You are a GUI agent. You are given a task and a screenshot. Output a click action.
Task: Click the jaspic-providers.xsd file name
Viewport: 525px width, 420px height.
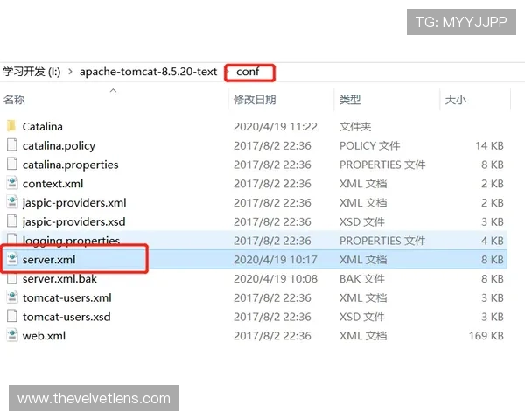(x=74, y=222)
